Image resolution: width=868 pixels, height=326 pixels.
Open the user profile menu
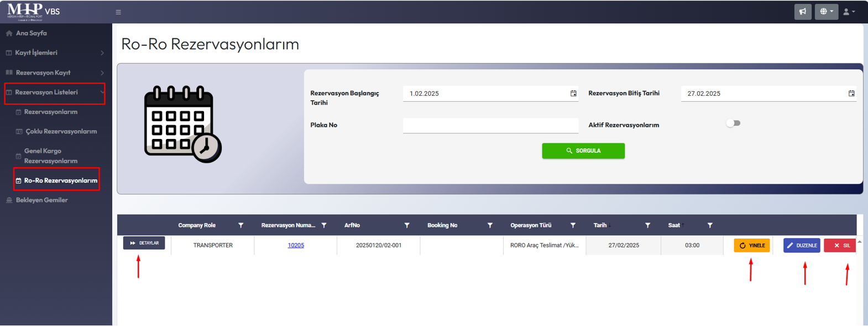click(x=849, y=12)
